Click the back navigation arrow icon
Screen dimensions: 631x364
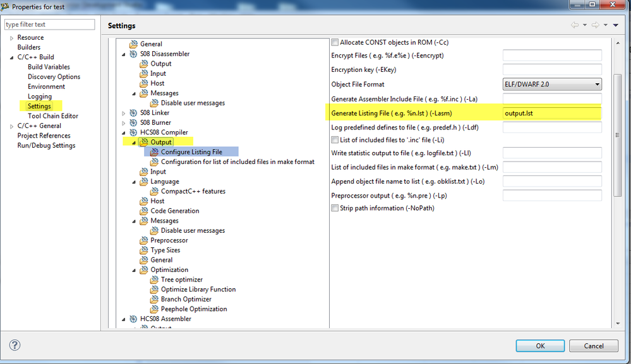click(575, 25)
